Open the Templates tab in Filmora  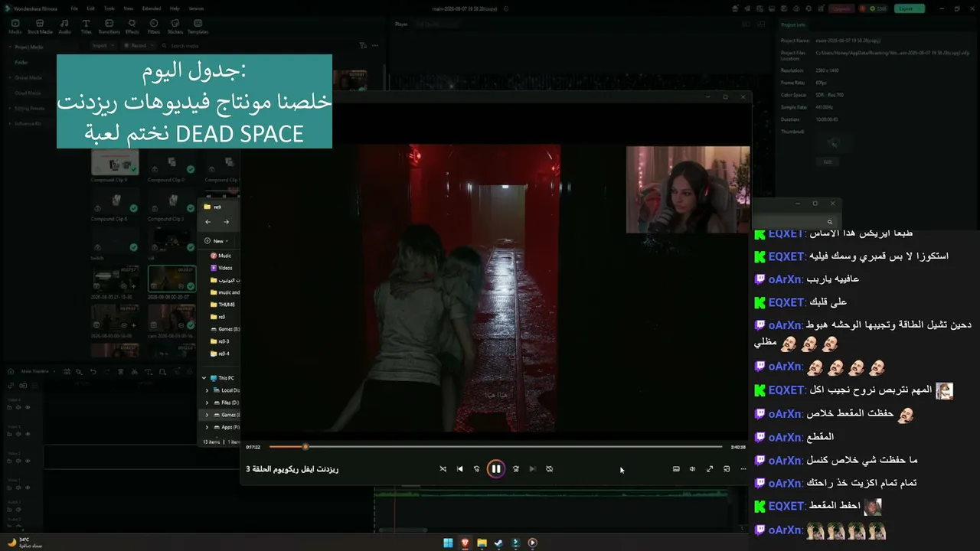[x=198, y=27]
